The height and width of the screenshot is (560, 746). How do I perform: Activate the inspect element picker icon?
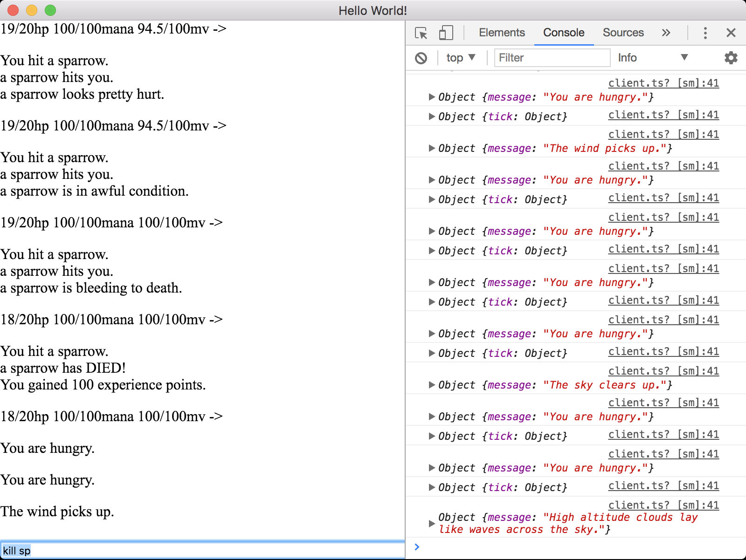(421, 33)
